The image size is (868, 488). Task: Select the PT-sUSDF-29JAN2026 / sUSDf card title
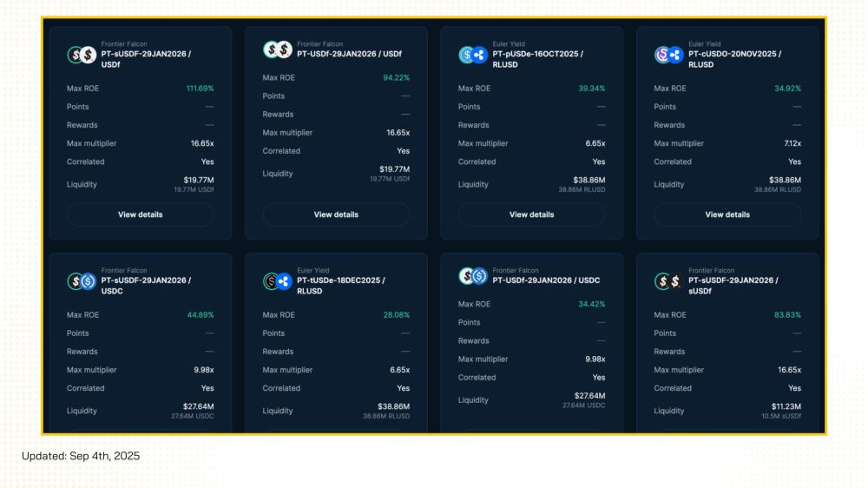(x=733, y=286)
